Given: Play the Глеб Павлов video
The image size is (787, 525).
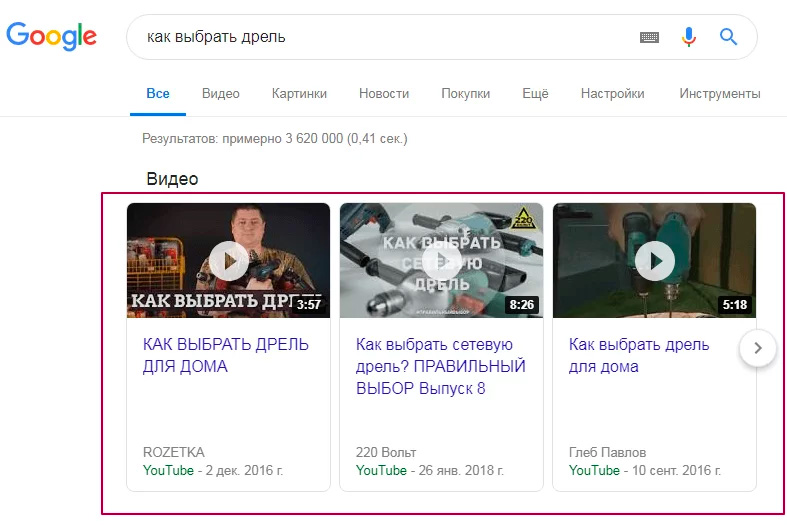Looking at the screenshot, I should click(654, 261).
